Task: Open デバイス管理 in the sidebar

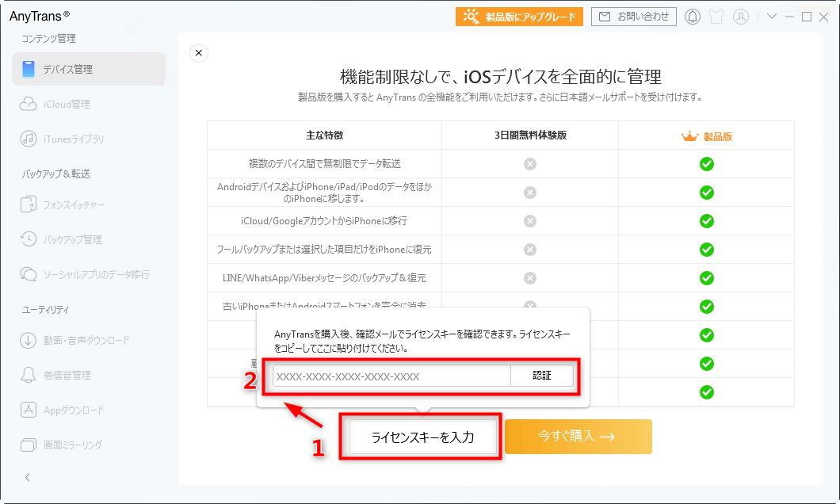Action: [89, 69]
